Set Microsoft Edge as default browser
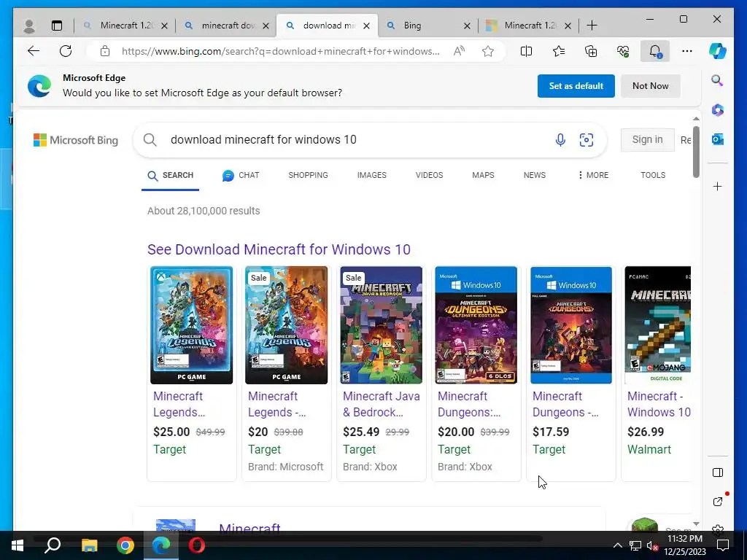Viewport: 747px width, 560px height. coord(576,86)
